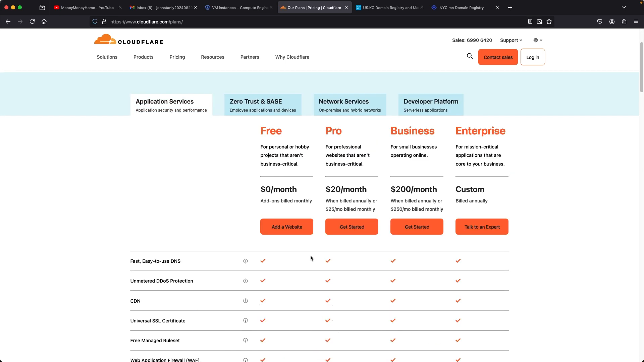Click the padlock site info icon
644x362 pixels.
104,21
